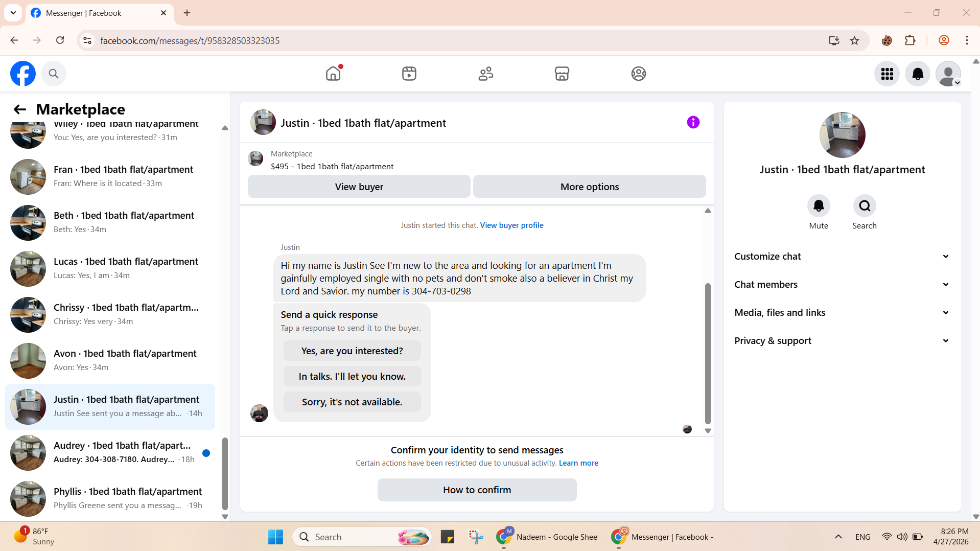This screenshot has width=980, height=551.
Task: Click the conversation list scrollbar thumb
Action: 225,473
